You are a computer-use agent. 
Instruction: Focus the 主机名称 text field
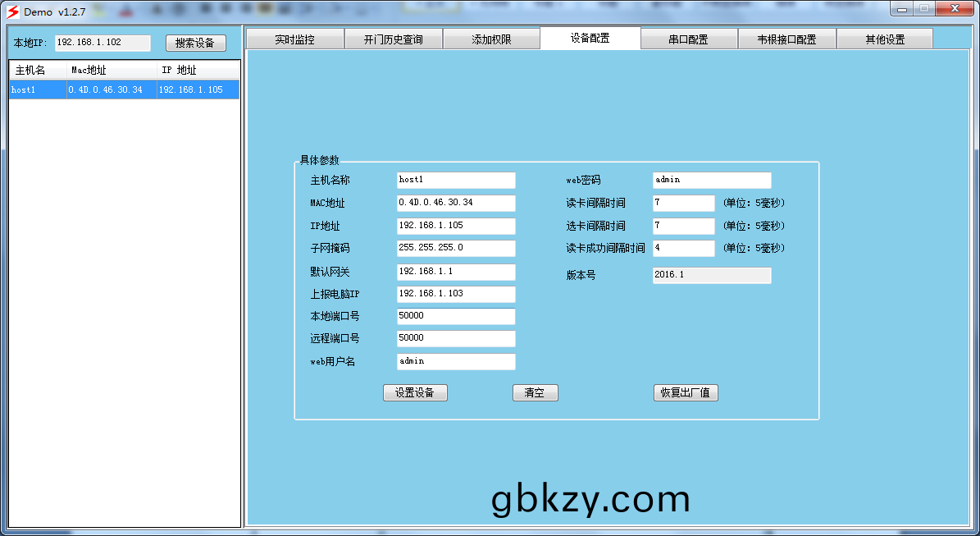[456, 180]
